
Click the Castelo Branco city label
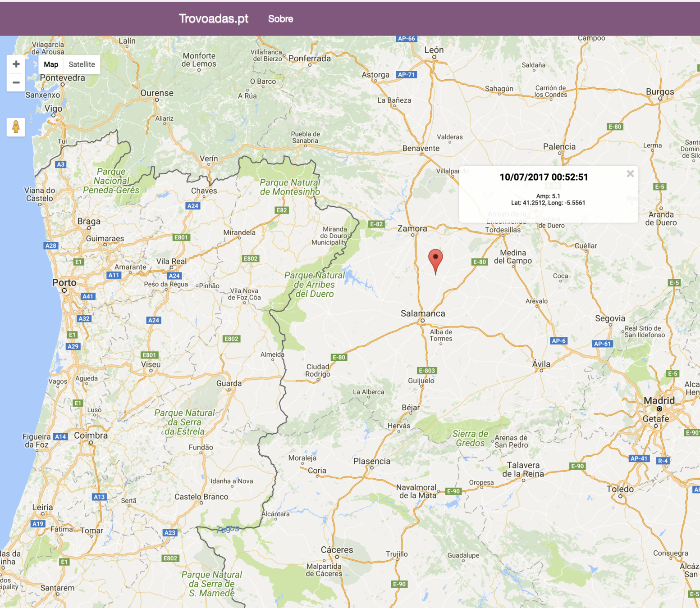[201, 497]
